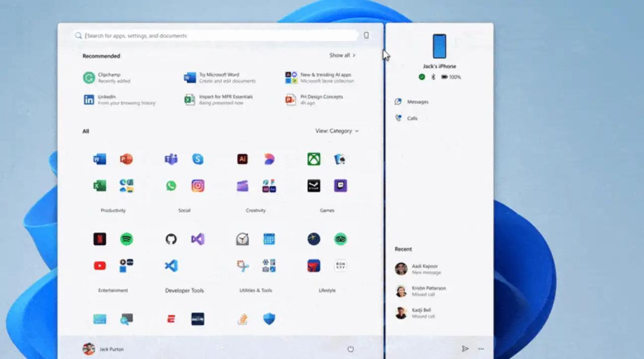Open the Twitch app icon
Screen dimensions: 644x359
click(341, 186)
